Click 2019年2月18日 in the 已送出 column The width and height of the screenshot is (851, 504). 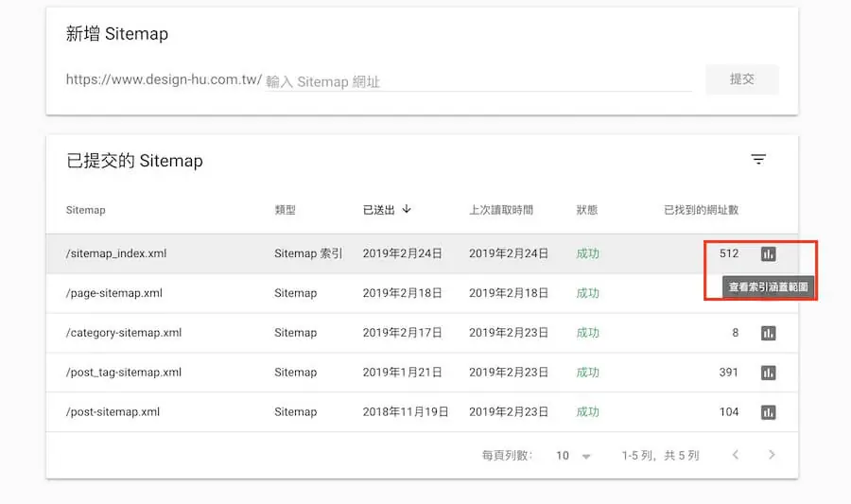coord(402,293)
